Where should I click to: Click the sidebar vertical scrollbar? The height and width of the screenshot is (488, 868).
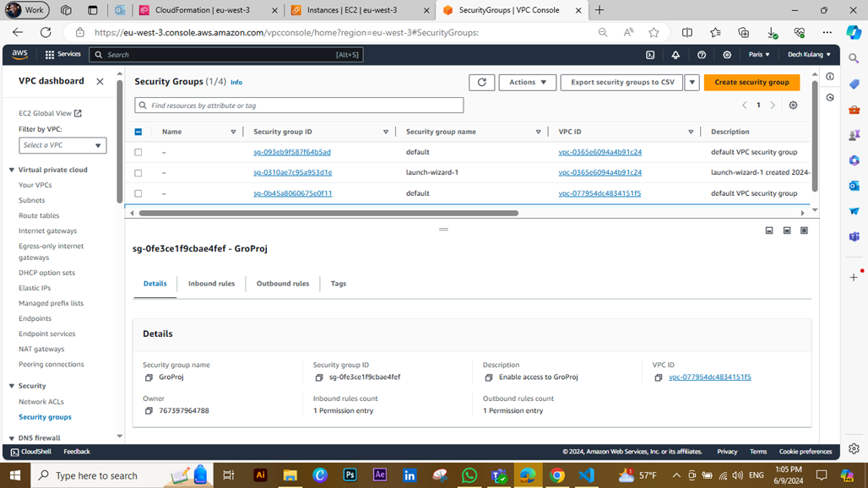(x=120, y=142)
